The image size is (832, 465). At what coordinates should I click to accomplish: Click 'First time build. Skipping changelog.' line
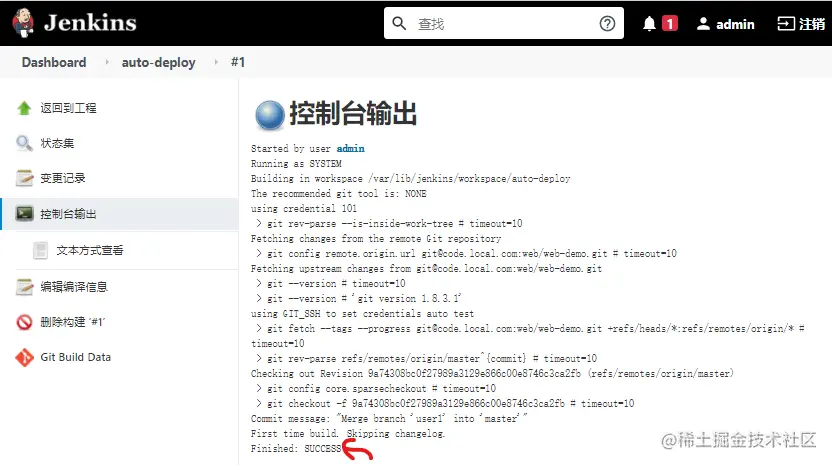(348, 434)
